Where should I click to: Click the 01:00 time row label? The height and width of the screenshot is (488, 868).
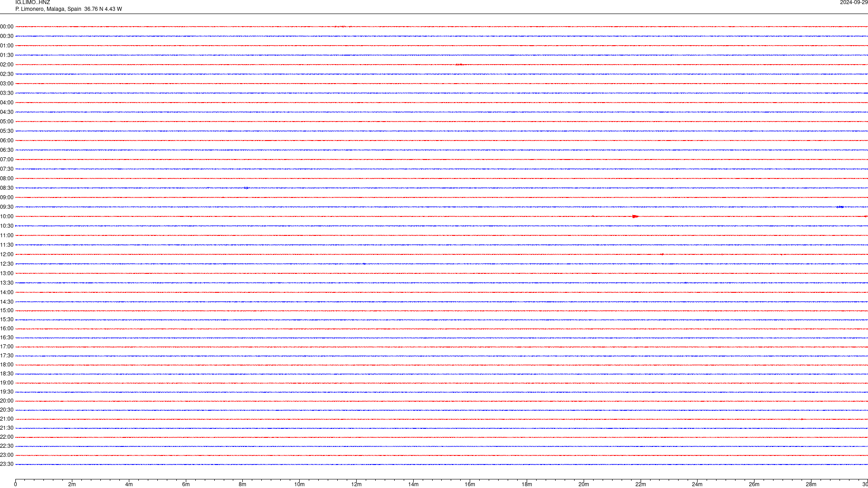pos(7,46)
